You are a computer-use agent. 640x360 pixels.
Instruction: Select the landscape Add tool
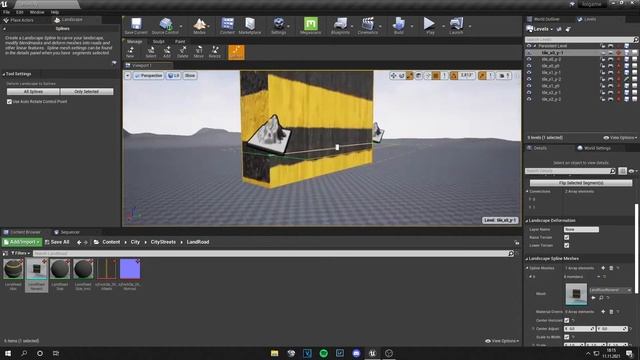click(x=167, y=52)
